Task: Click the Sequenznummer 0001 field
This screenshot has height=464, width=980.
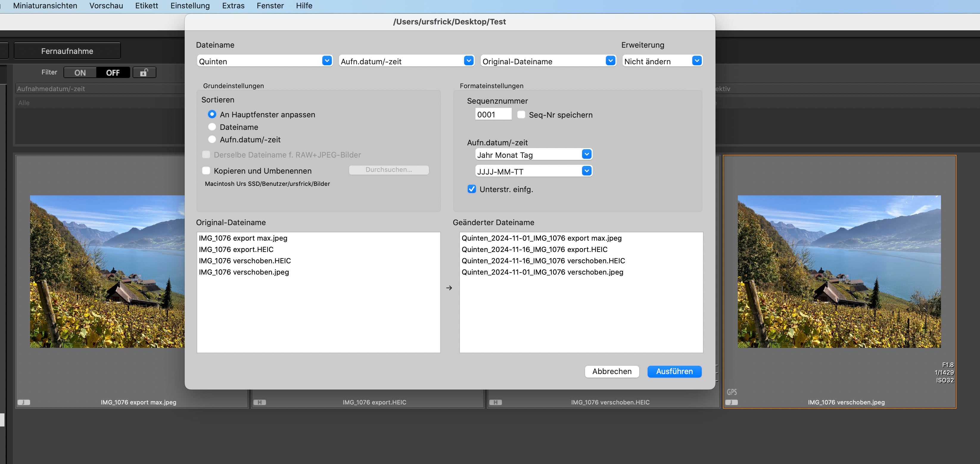Action: (493, 114)
